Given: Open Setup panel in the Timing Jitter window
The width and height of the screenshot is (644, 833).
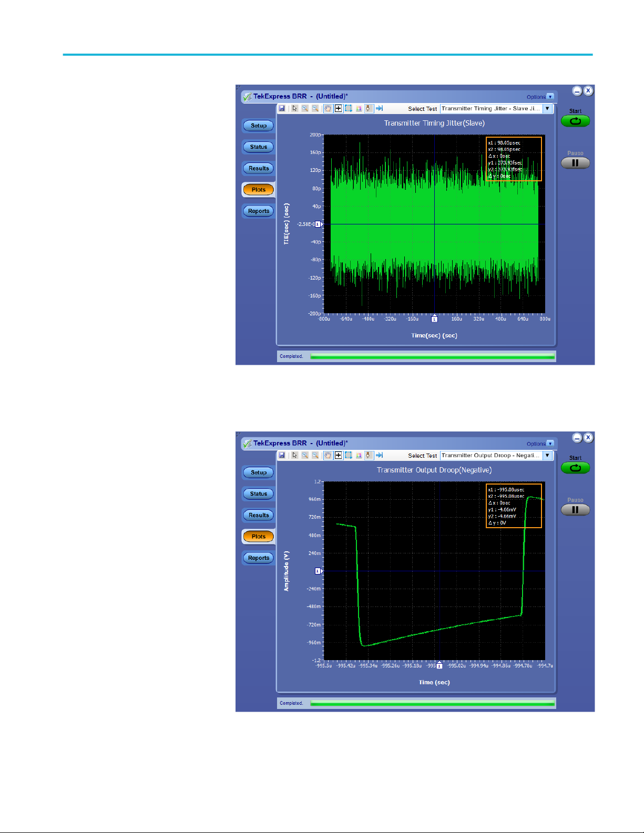Looking at the screenshot, I should (x=259, y=126).
